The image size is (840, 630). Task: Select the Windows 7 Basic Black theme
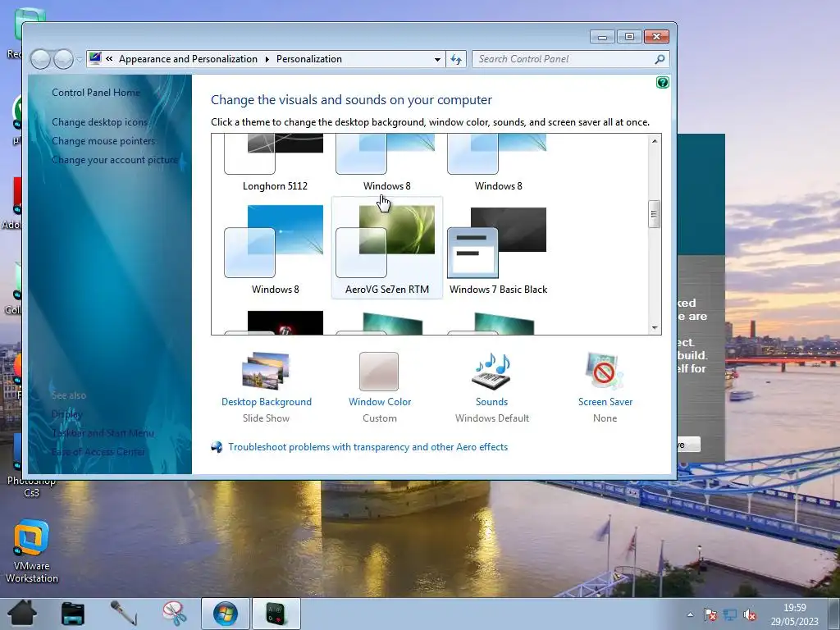498,248
